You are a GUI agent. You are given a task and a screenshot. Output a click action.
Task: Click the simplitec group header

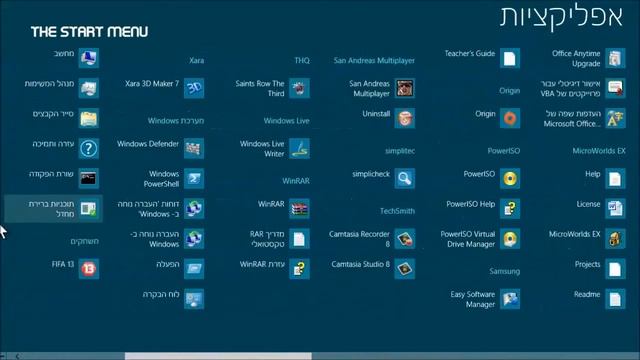tap(400, 151)
